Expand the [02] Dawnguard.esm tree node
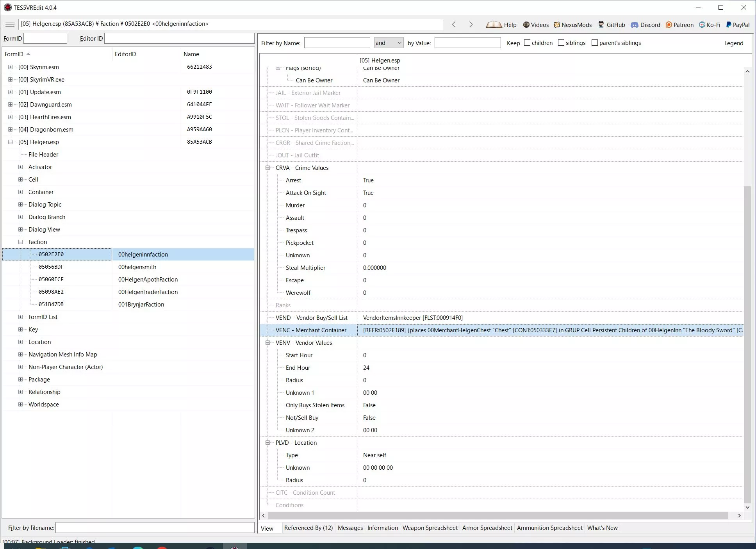The height and width of the screenshot is (549, 756). click(11, 104)
